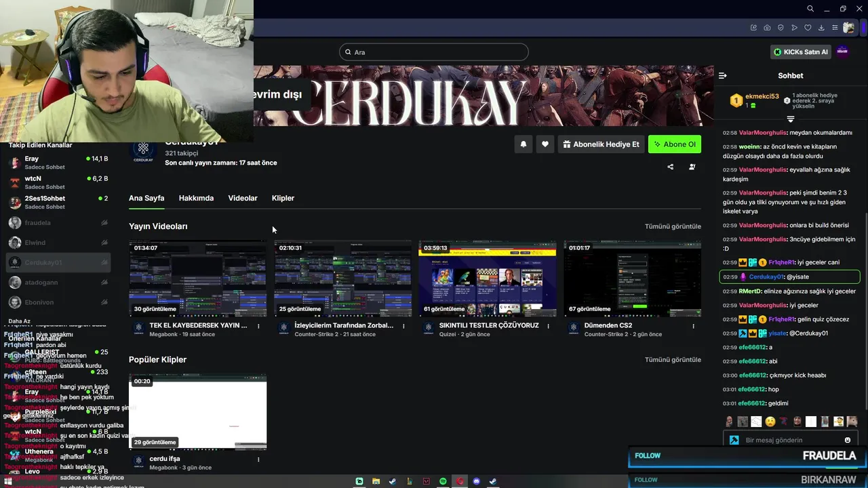Collapse chat using Sohbet panel arrow icon
This screenshot has height=488, width=868.
click(723, 76)
